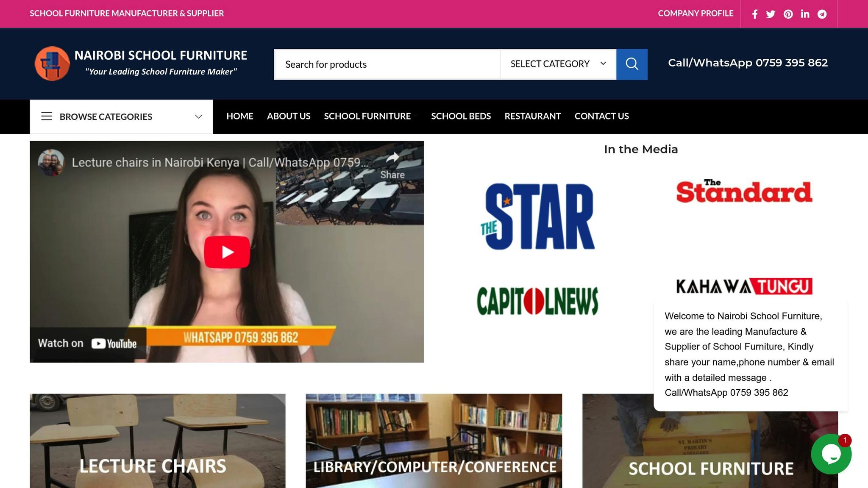Expand the Browse Categories dropdown chevron
This screenshot has height=488, width=868.
(x=198, y=116)
